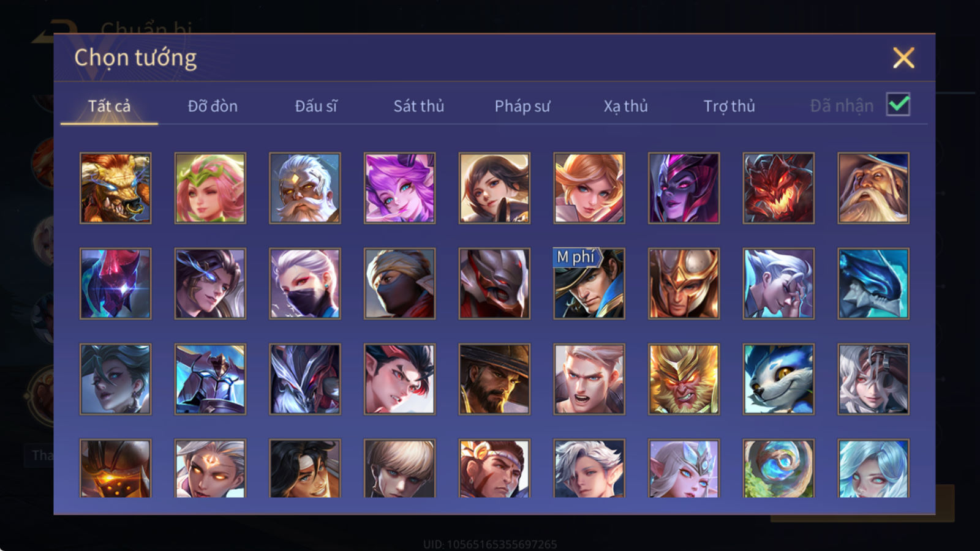Choose the blue raccoon hero portrait
This screenshot has height=551, width=980.
point(778,379)
